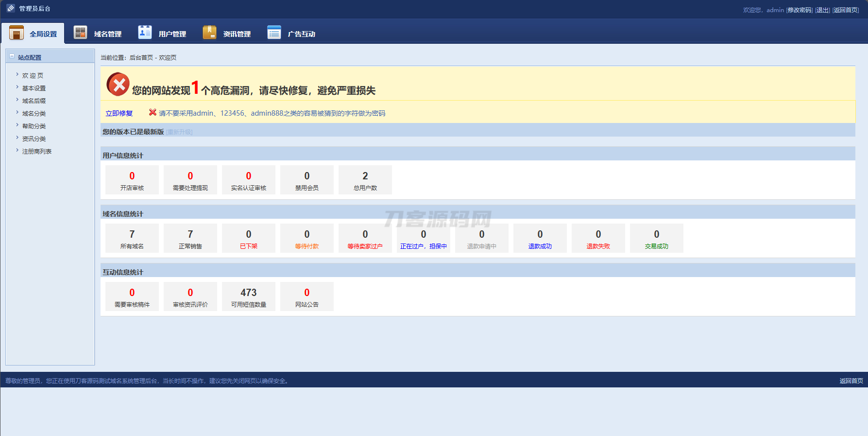The image size is (868, 436).
Task: Switch to the 域名管理 tab
Action: pos(107,34)
